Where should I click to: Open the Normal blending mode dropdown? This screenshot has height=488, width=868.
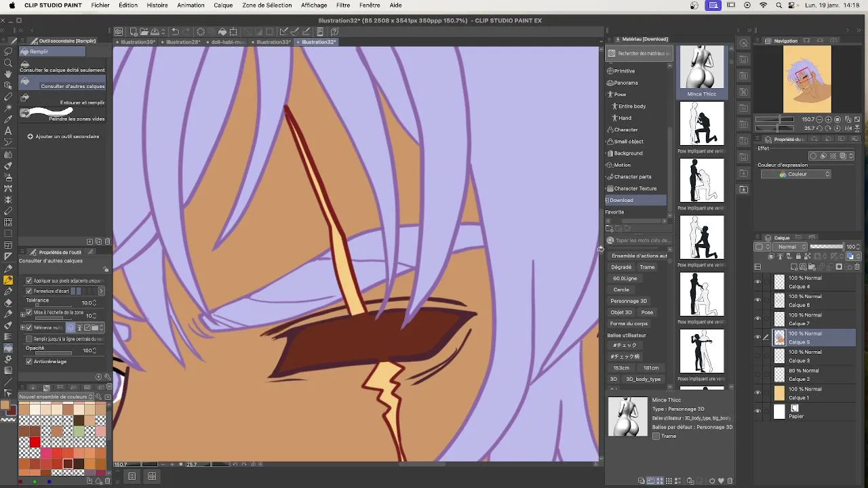(791, 247)
